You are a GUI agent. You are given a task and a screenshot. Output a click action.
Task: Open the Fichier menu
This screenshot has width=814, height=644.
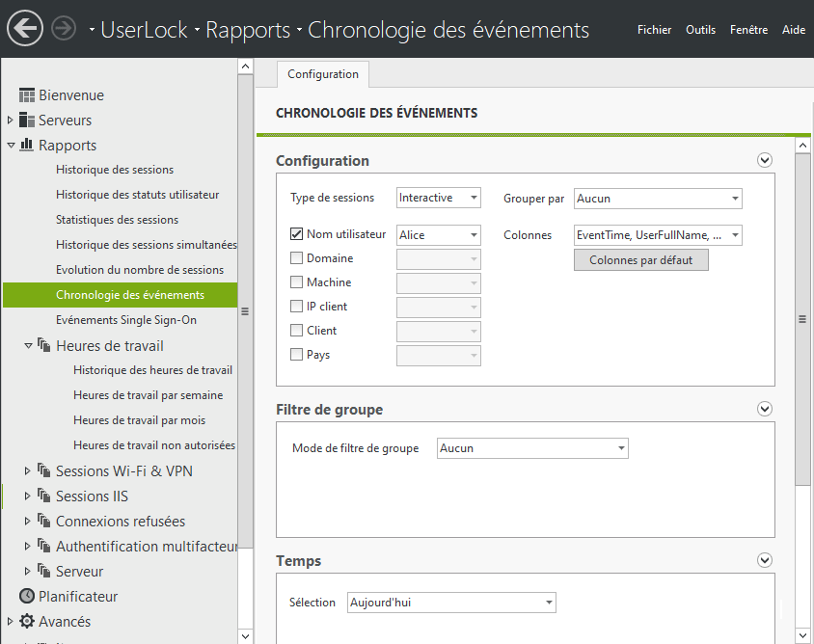click(x=654, y=30)
